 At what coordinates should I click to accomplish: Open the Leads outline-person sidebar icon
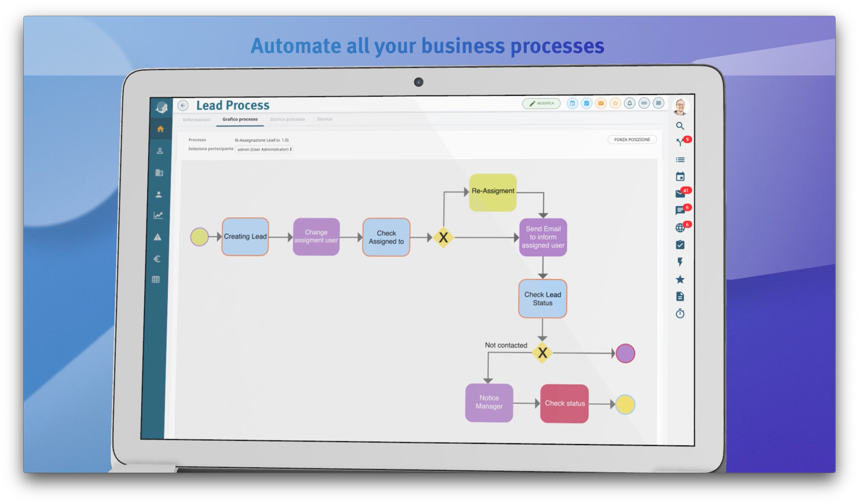[160, 151]
